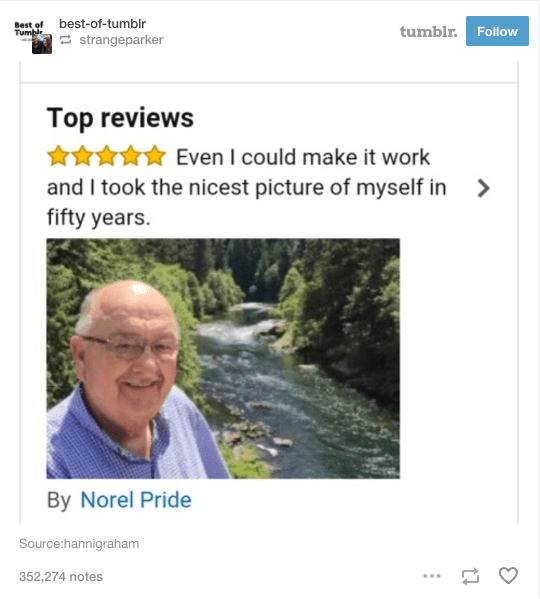The height and width of the screenshot is (599, 540).
Task: Click the last gold star
Action: coord(155,156)
